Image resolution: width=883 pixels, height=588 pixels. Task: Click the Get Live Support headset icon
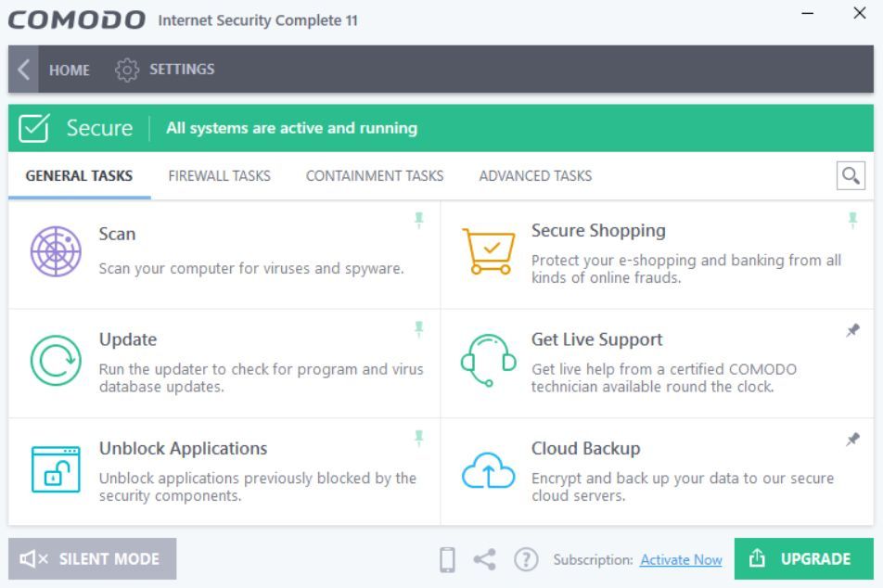point(488,361)
